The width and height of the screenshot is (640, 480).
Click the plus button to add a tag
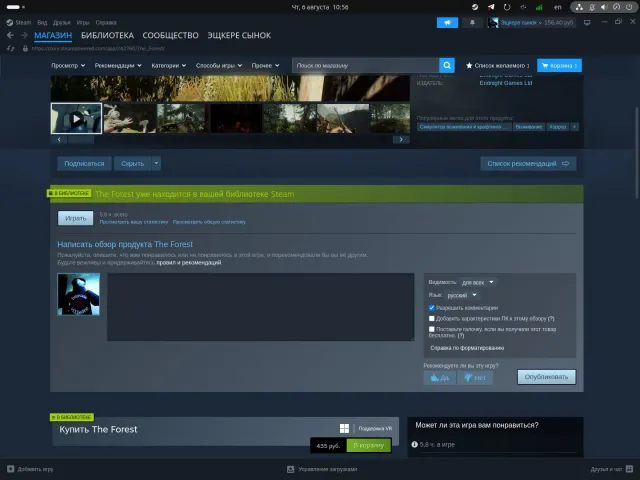(574, 127)
